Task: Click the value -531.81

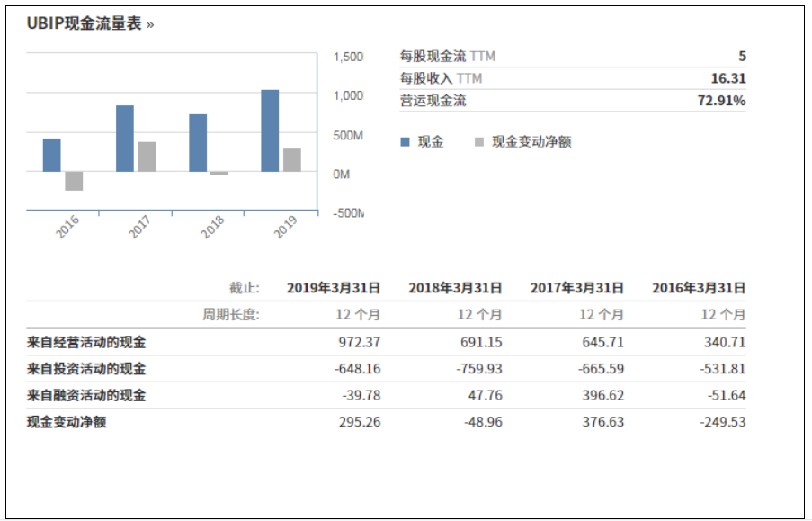Action: [723, 369]
